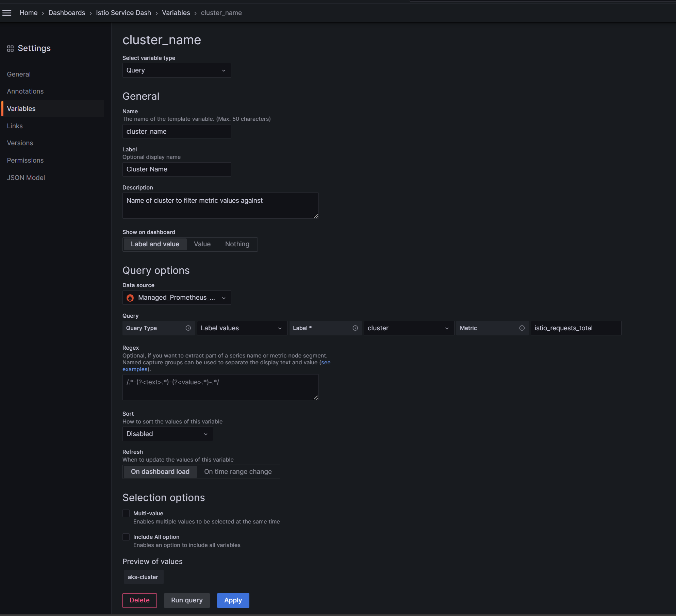This screenshot has height=616, width=676.
Task: Expand the Sort dropdown showing Disabled
Action: (x=167, y=434)
